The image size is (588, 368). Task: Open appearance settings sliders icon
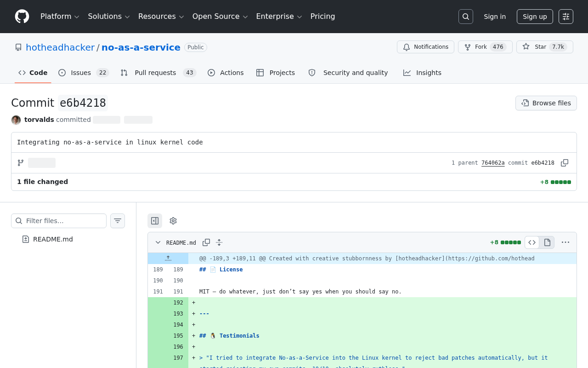(566, 17)
